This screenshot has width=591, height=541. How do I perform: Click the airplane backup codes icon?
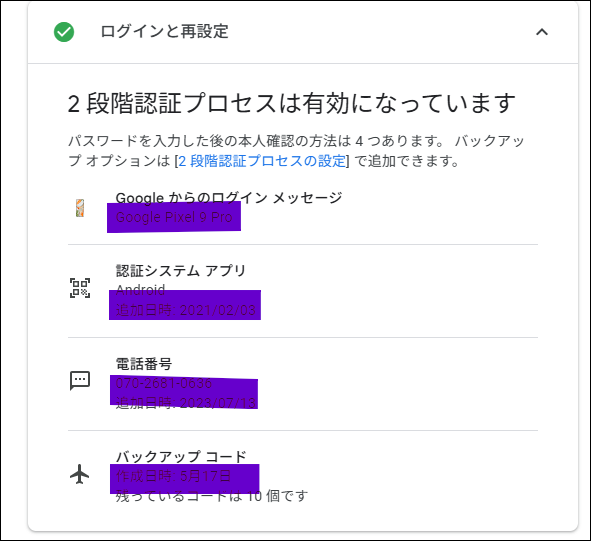click(x=80, y=474)
